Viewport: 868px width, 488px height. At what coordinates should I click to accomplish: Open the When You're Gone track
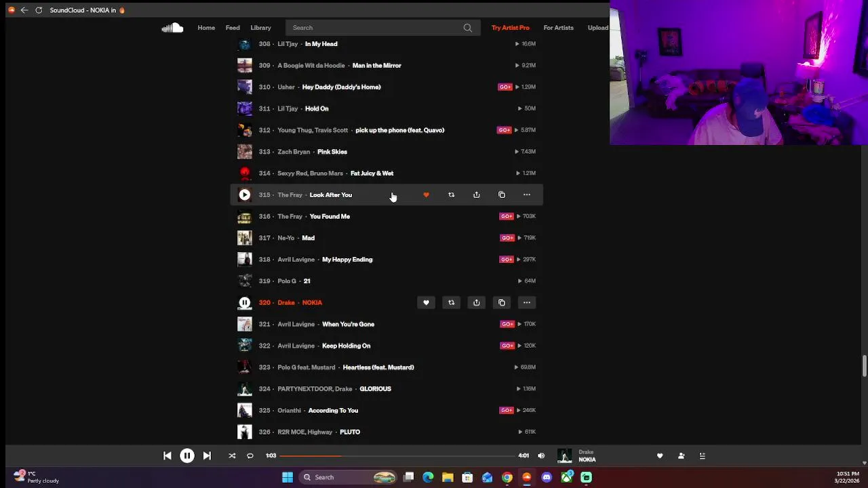pos(348,325)
